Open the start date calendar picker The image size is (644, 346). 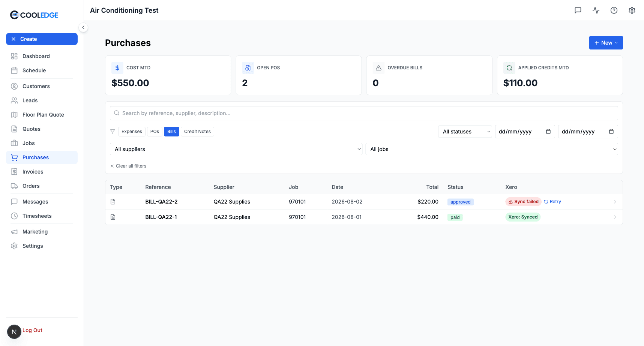(x=548, y=132)
